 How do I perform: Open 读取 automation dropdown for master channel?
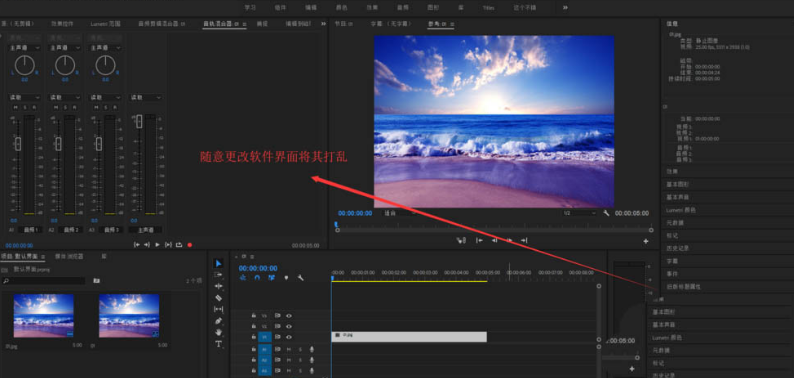[x=146, y=97]
